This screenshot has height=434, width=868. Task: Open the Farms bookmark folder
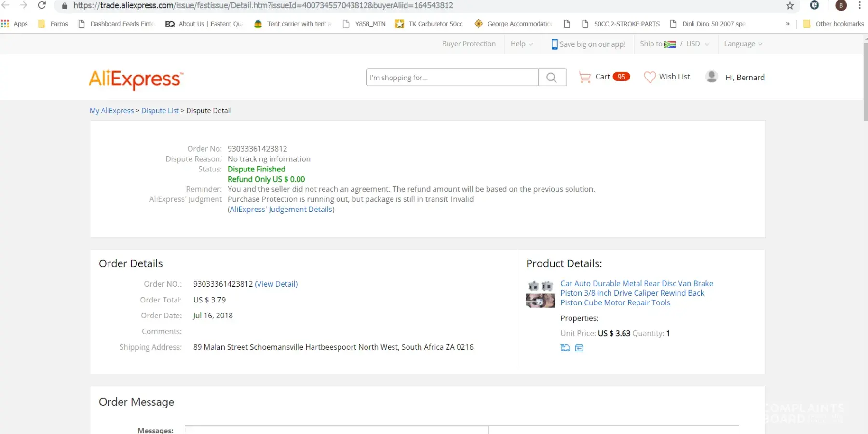pyautogui.click(x=53, y=24)
